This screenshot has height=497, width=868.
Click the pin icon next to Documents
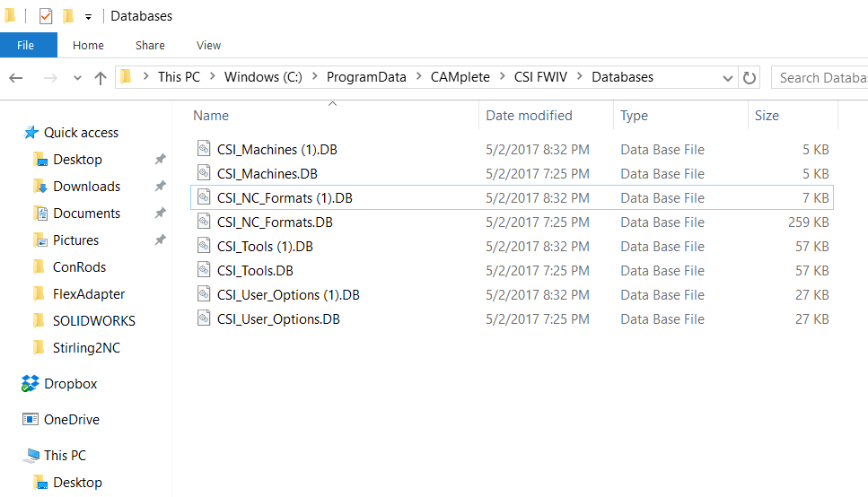[160, 214]
